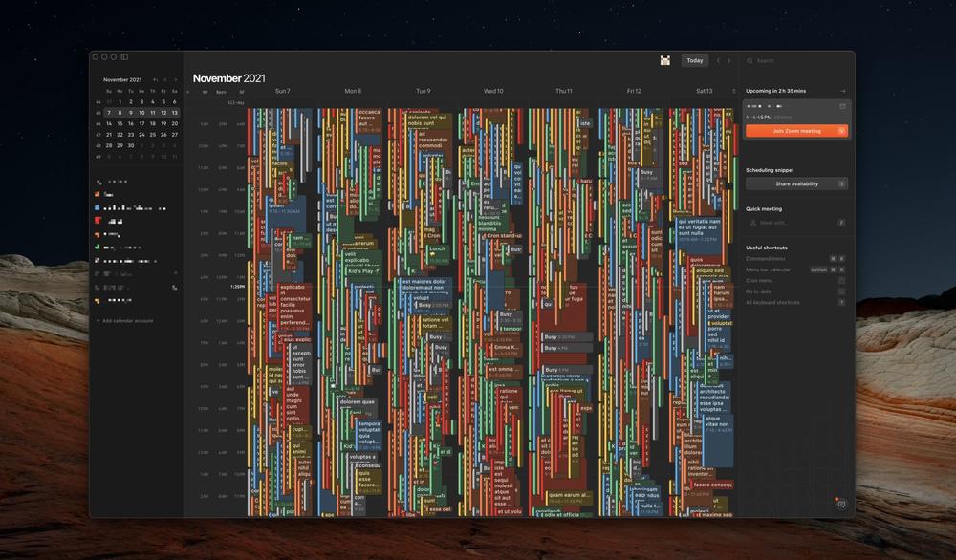Image resolution: width=956 pixels, height=560 pixels.
Task: Select November 10 in mini calendar
Action: 141,113
